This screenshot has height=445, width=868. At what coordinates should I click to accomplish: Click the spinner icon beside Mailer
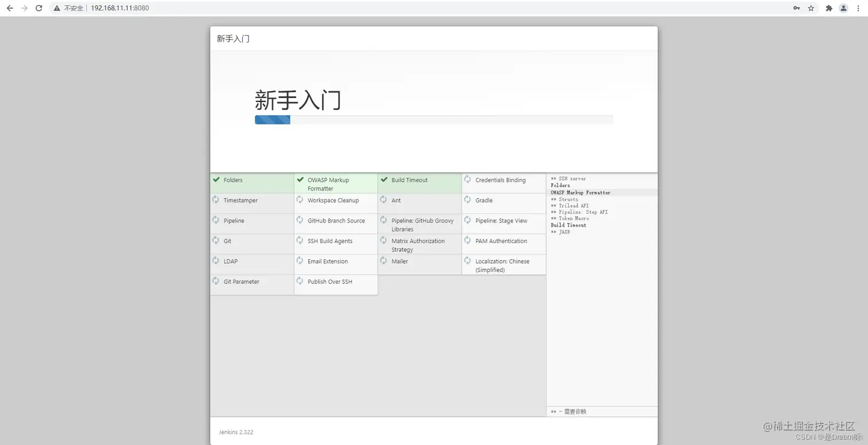383,261
